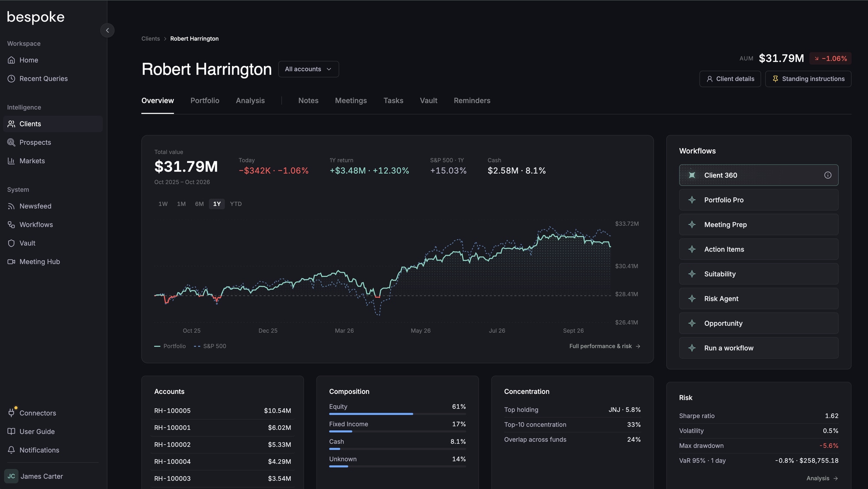Select the 1Y chart range
This screenshot has width=868, height=489.
point(217,204)
